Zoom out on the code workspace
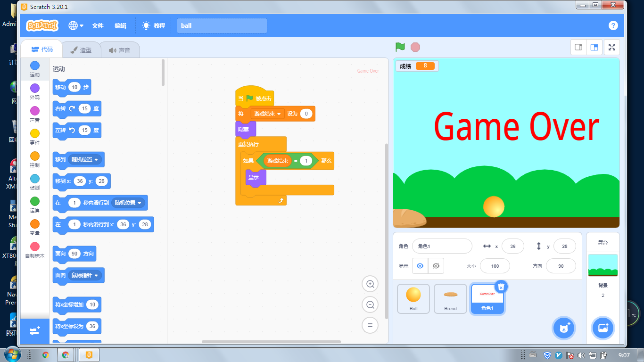This screenshot has width=644, height=362. point(370,304)
